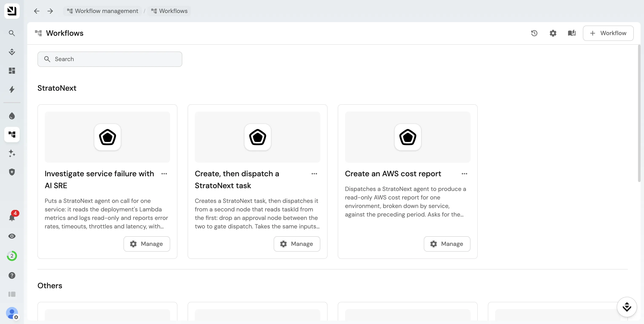Open the 'Create, then dispatch a StratoNext task' title

(x=237, y=180)
